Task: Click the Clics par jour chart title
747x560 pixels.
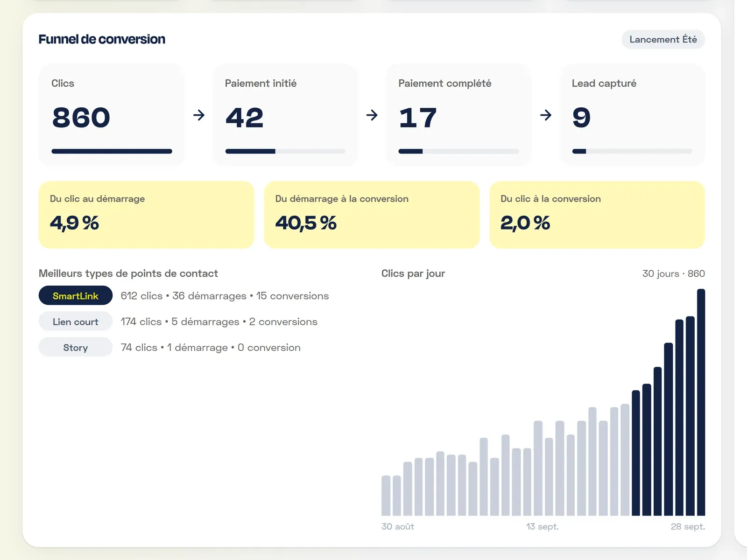Action: tap(413, 273)
